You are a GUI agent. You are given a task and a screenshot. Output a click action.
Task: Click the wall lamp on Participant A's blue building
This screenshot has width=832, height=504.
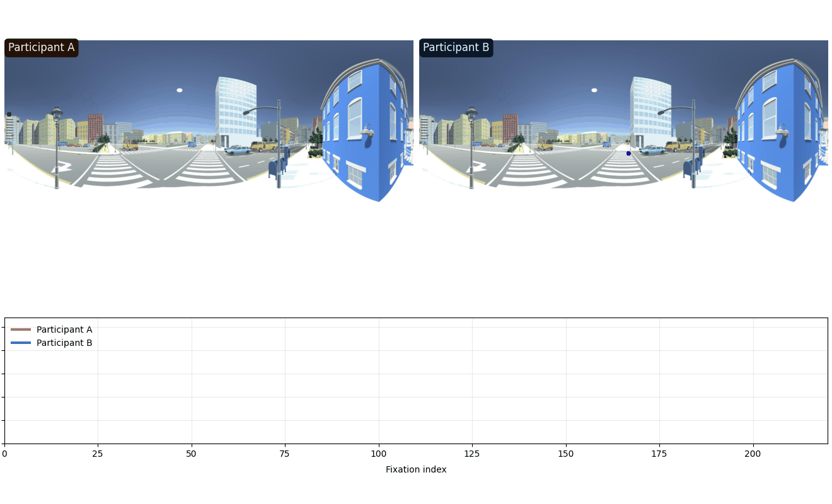pos(367,131)
